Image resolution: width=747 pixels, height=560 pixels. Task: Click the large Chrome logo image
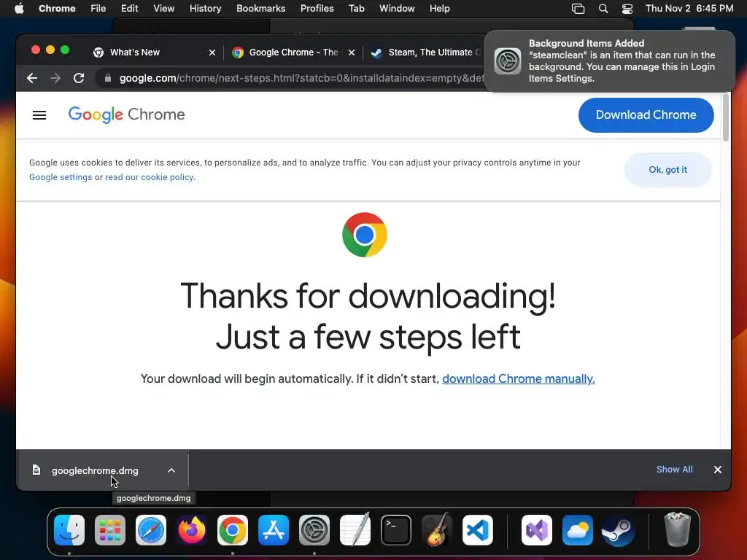365,235
